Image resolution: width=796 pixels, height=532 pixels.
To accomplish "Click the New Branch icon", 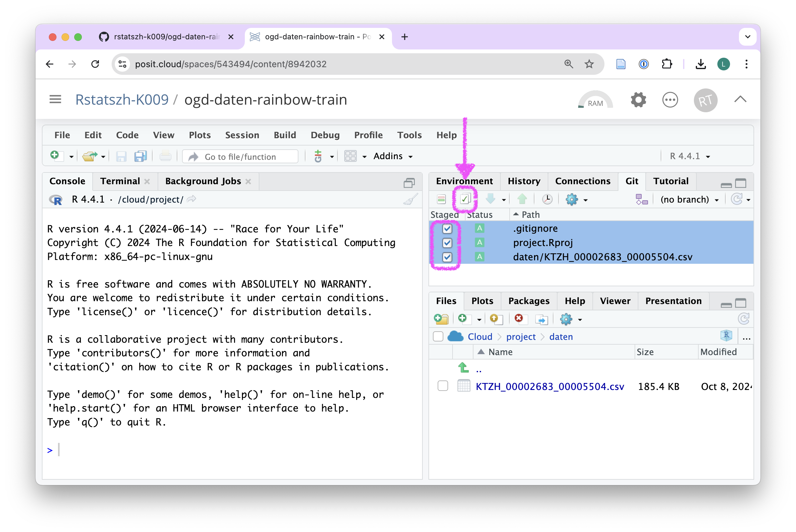I will pyautogui.click(x=641, y=199).
